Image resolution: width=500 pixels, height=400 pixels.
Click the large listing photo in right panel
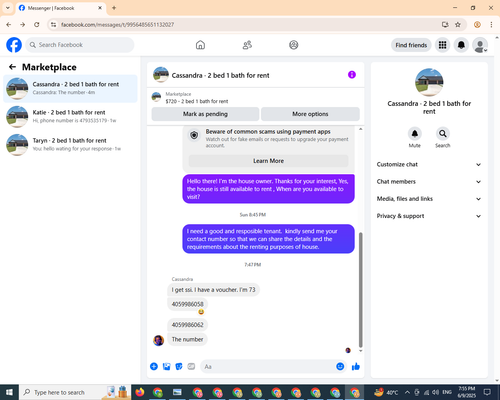pos(429,82)
